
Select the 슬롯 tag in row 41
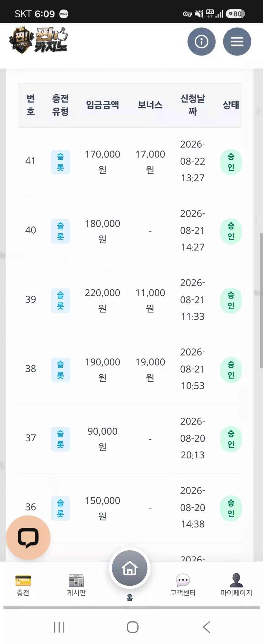(x=60, y=162)
